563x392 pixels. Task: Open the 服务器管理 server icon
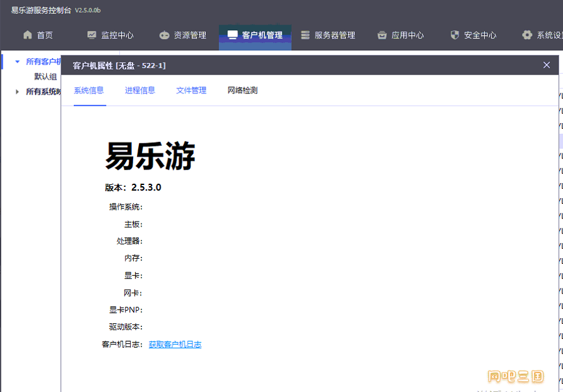305,35
